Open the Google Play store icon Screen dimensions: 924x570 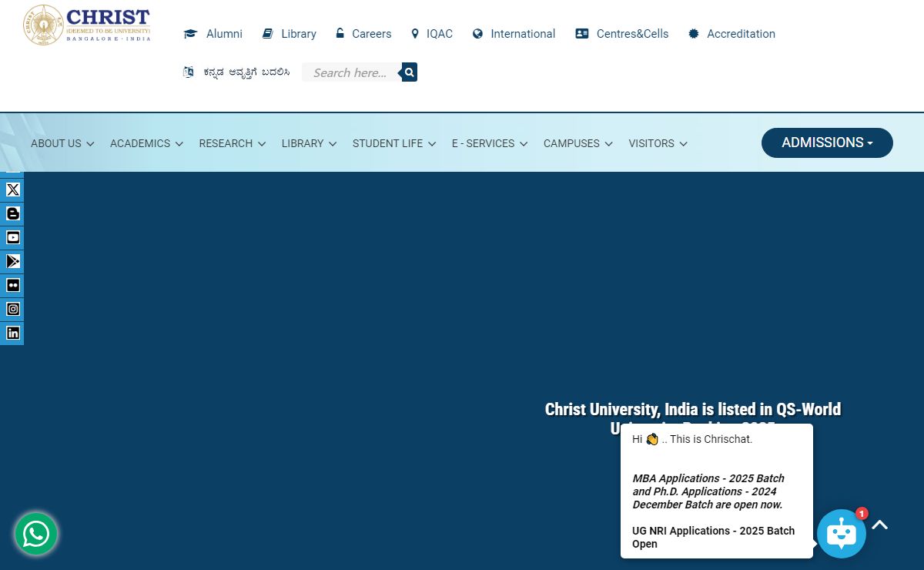pyautogui.click(x=13, y=261)
